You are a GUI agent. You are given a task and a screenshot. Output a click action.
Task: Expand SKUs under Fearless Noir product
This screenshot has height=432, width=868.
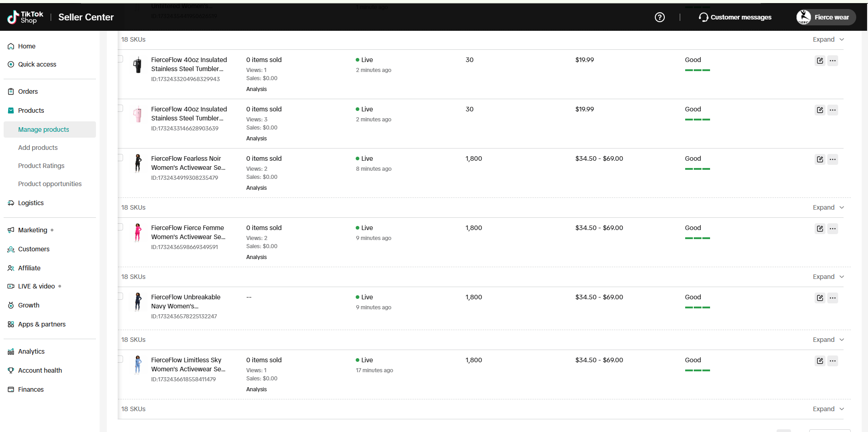click(x=828, y=207)
